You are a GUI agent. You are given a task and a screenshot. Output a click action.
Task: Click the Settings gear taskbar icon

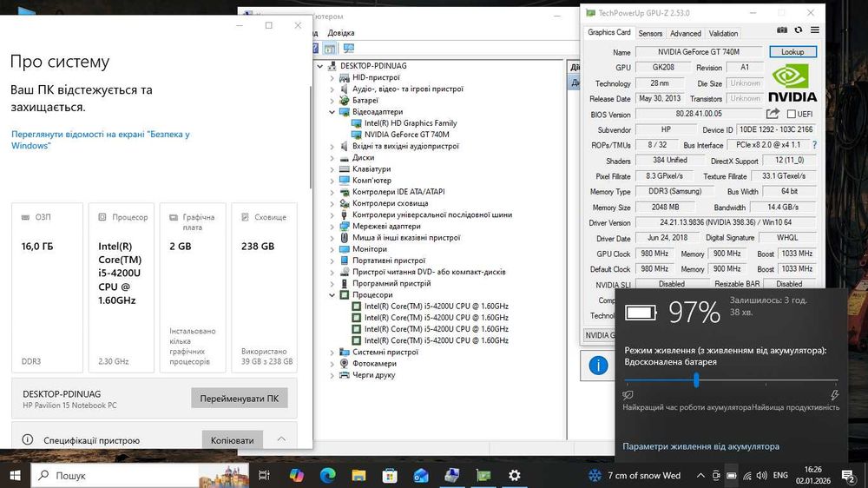click(514, 475)
